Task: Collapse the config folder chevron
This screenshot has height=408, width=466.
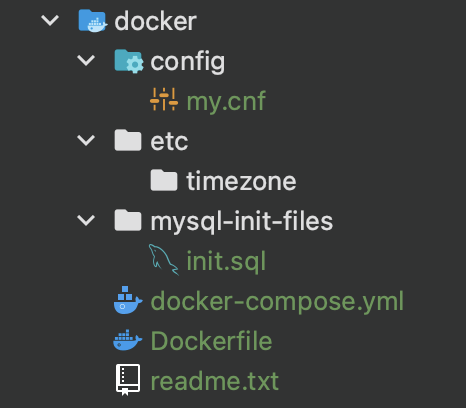Action: (x=86, y=61)
